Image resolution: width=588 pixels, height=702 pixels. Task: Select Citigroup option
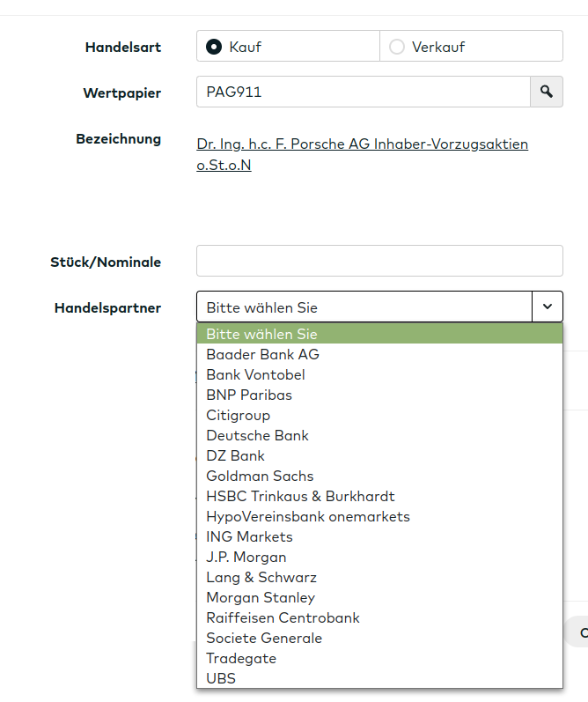238,415
